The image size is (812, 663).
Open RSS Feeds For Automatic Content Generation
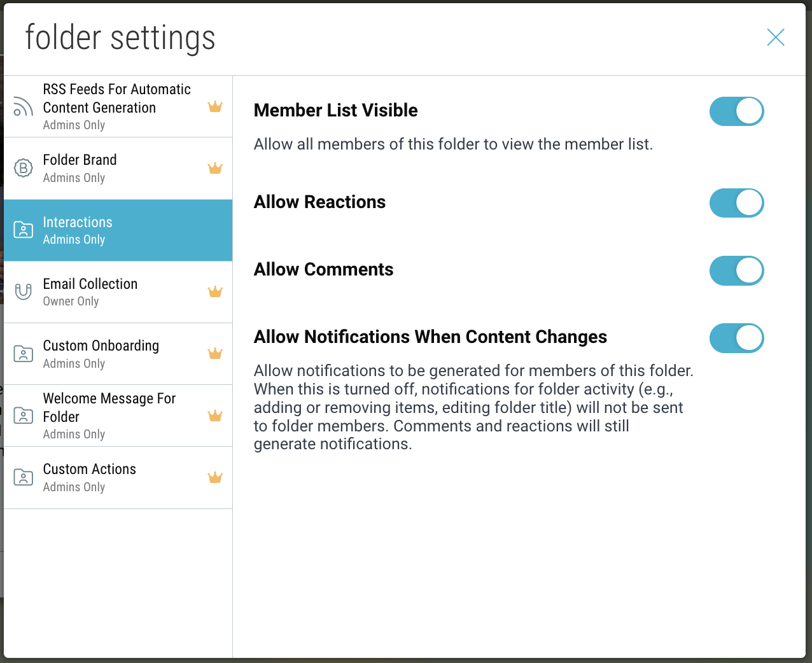pos(116,99)
